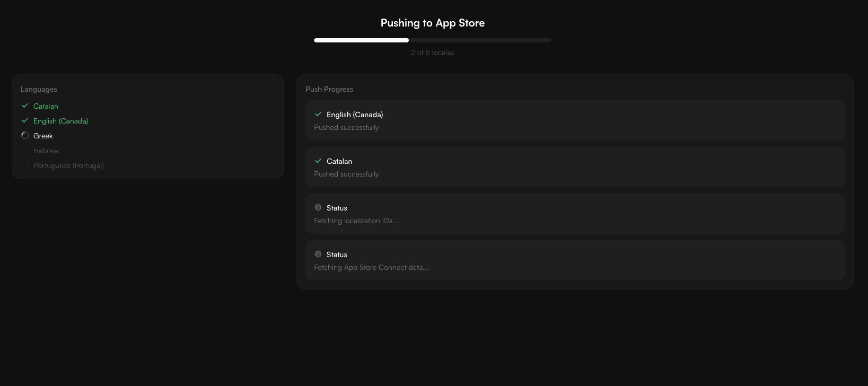The image size is (868, 386).
Task: Click the success checkmark in the English (Canada) card
Action: 318,114
